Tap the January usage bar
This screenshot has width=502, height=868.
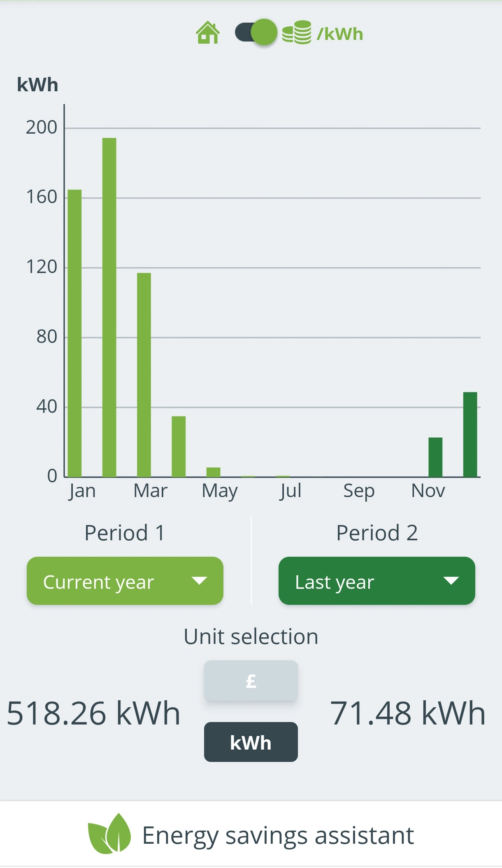[74, 333]
